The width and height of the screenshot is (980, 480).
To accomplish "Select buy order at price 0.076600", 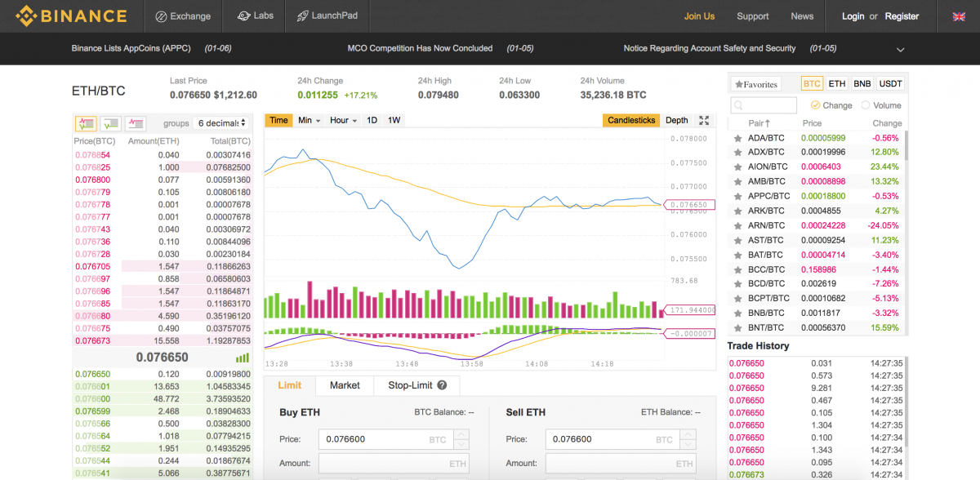I will pos(163,399).
